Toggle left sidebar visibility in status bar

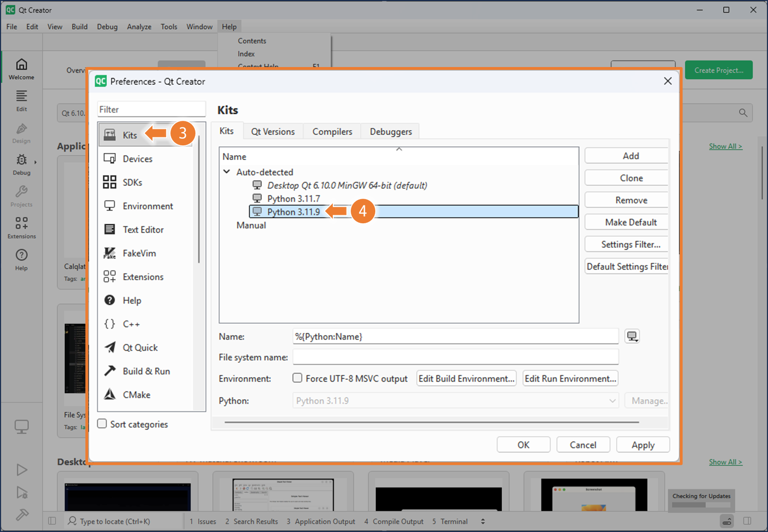click(52, 521)
